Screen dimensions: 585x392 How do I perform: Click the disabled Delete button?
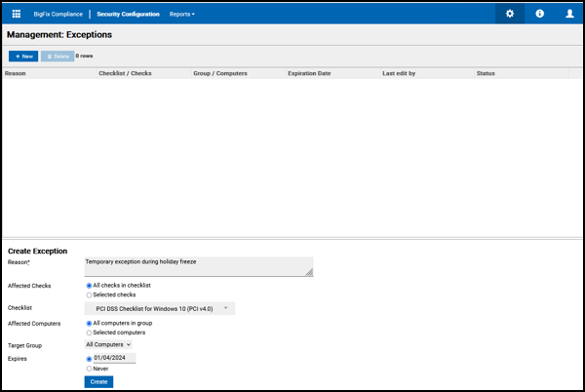coord(58,57)
